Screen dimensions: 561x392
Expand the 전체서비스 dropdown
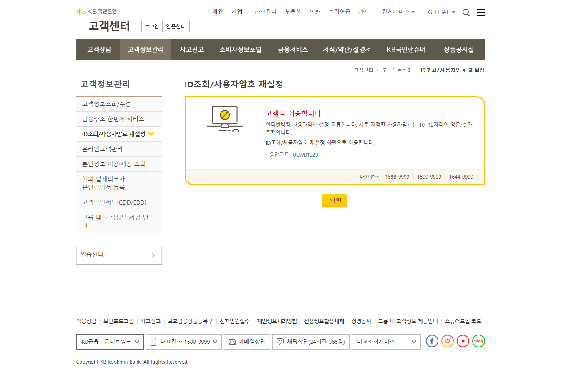pyautogui.click(x=398, y=12)
